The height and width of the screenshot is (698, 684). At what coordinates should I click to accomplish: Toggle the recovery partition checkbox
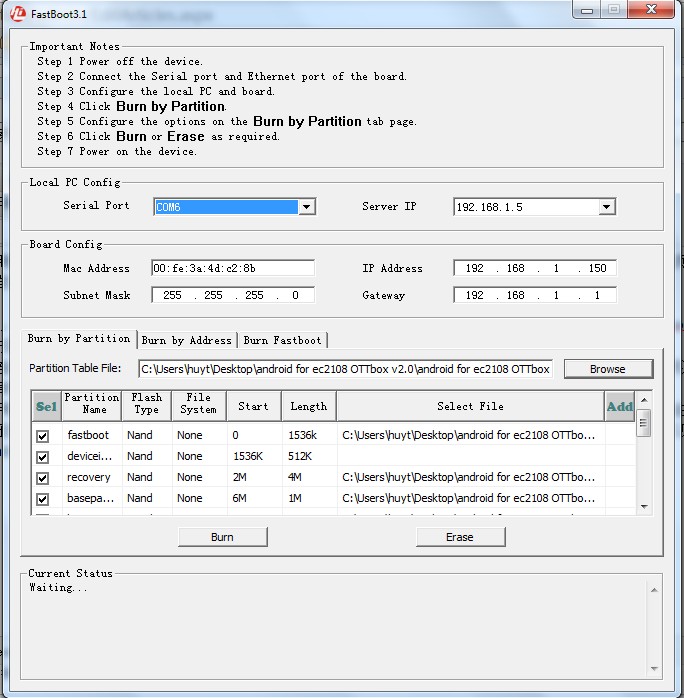click(43, 478)
